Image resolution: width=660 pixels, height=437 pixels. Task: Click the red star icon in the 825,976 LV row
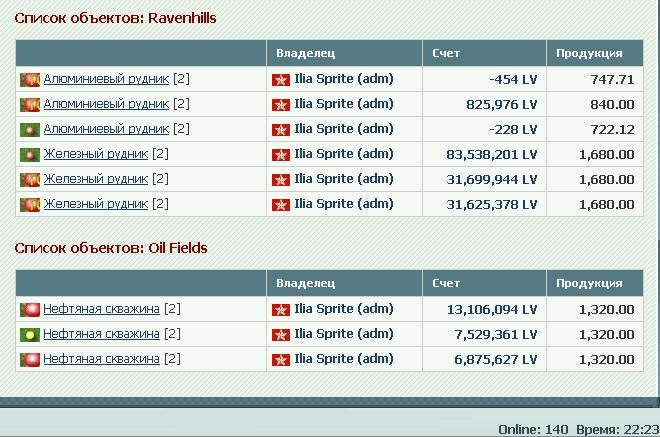(281, 105)
